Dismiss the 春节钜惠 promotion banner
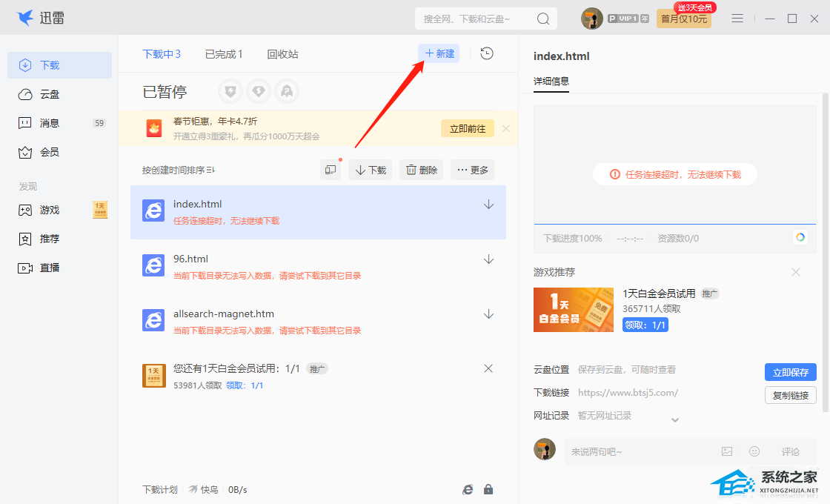Screen dimensions: 830x504 click(x=506, y=128)
